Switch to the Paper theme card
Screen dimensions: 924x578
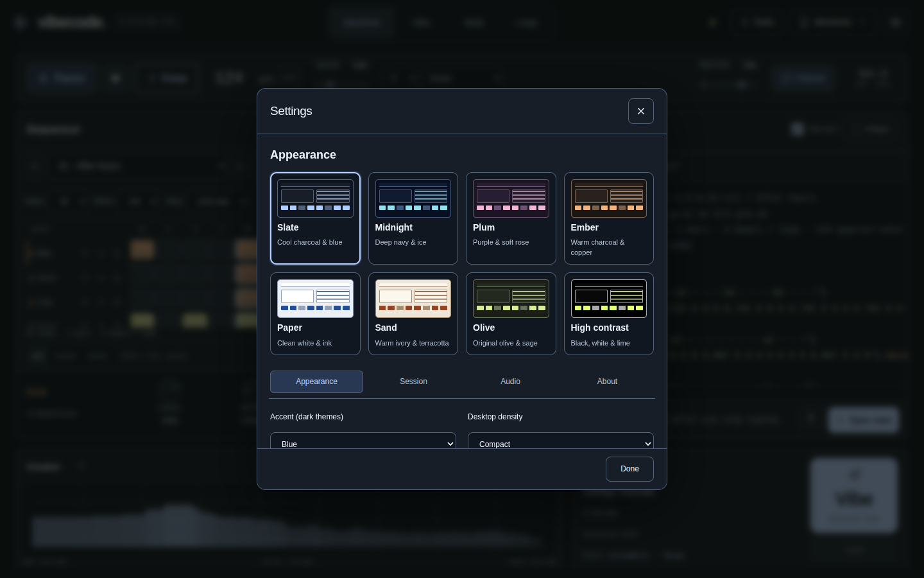pyautogui.click(x=315, y=314)
